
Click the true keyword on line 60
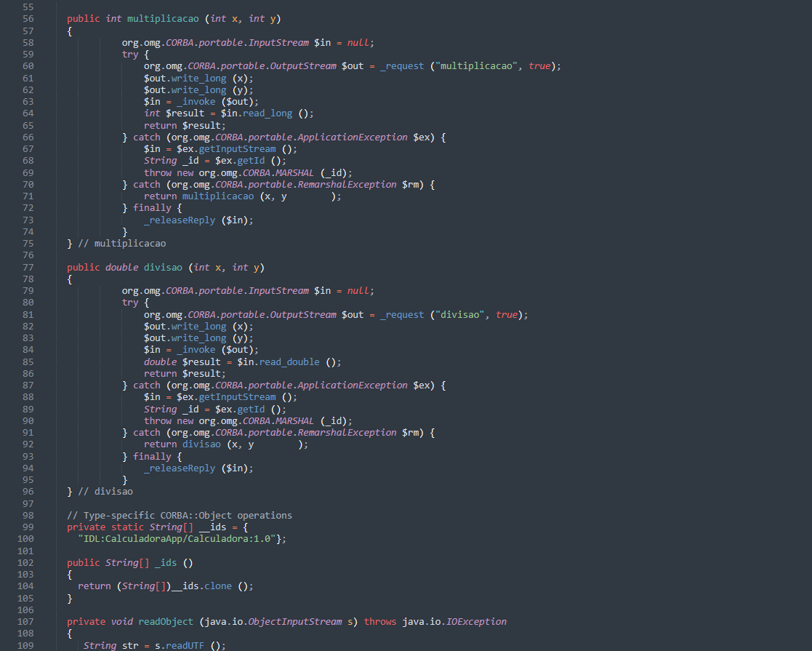pyautogui.click(x=539, y=65)
